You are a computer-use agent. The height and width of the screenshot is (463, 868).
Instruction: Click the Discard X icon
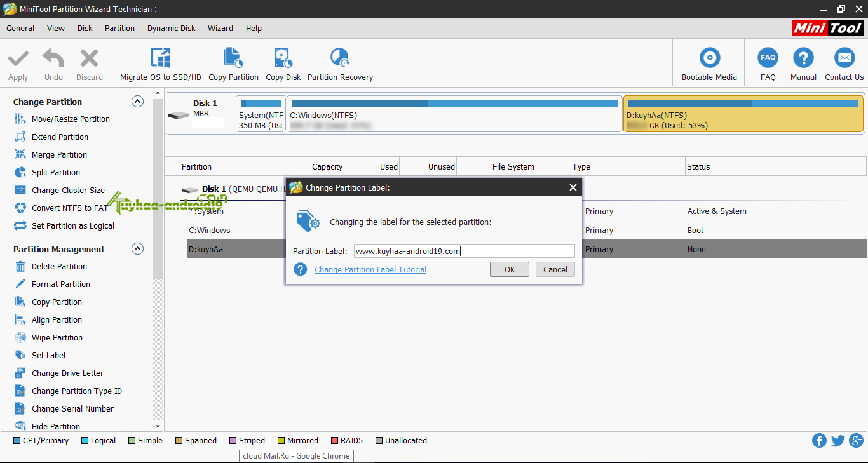89,58
